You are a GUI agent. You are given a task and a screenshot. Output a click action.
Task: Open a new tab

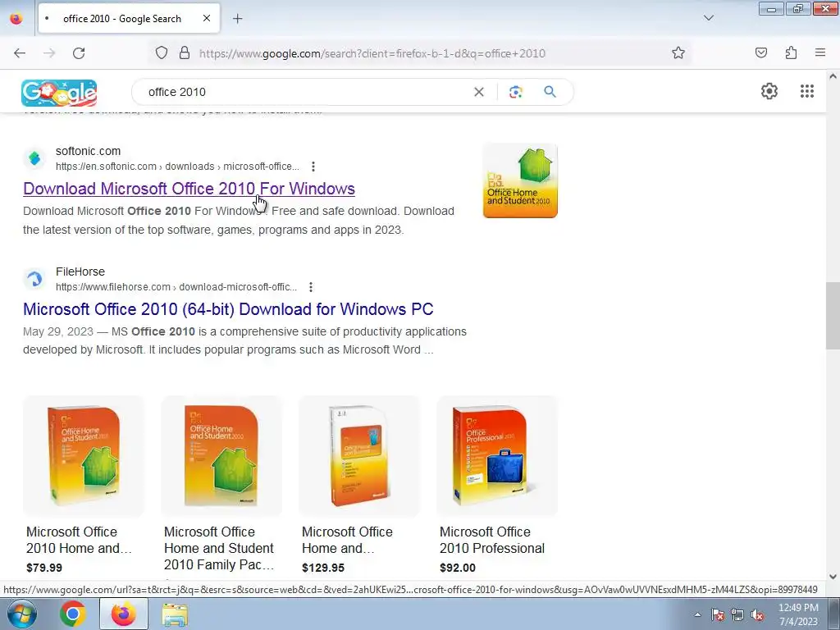tap(237, 19)
